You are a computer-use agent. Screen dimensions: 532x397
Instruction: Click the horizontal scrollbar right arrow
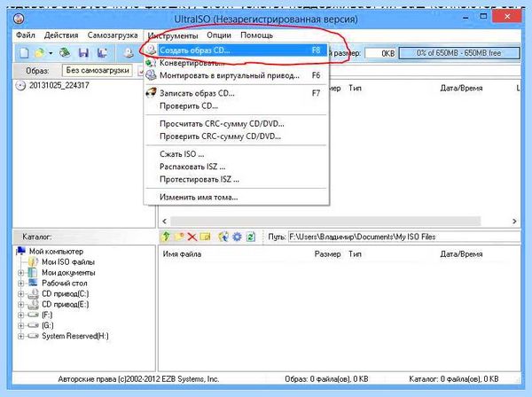[x=514, y=222]
